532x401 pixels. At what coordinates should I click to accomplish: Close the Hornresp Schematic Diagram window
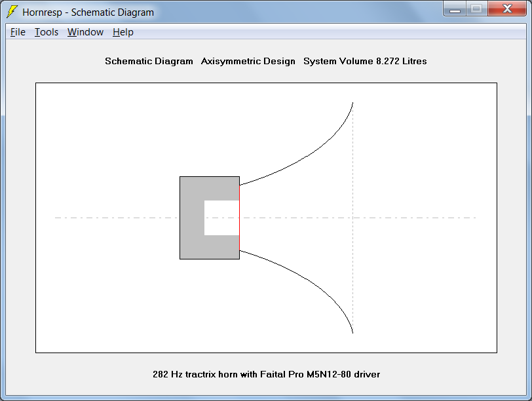(x=507, y=9)
